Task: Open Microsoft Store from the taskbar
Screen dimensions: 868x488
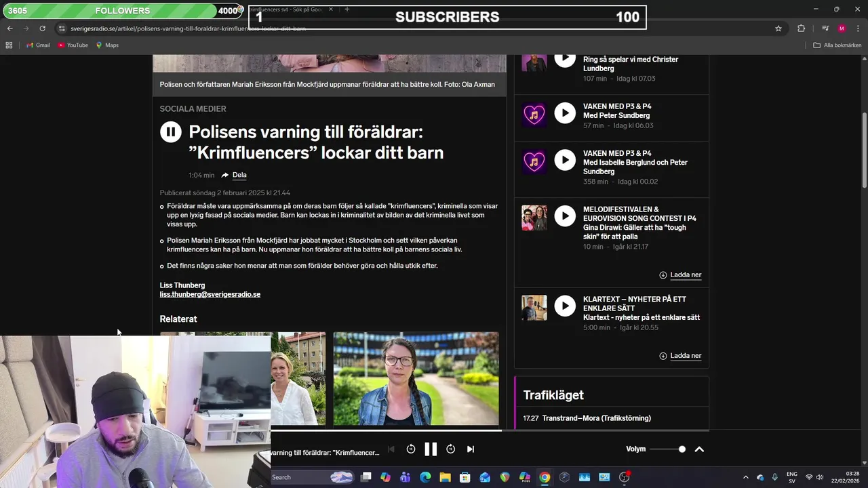Action: [465, 477]
